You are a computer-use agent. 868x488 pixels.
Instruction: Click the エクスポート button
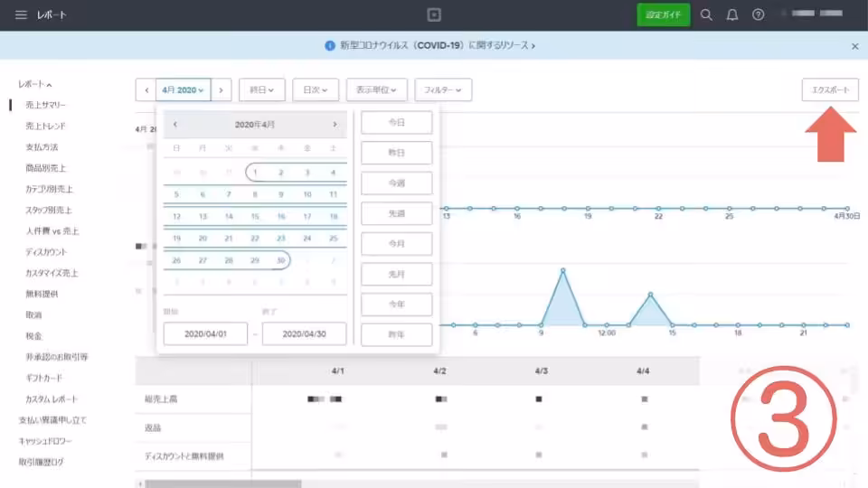coord(830,89)
